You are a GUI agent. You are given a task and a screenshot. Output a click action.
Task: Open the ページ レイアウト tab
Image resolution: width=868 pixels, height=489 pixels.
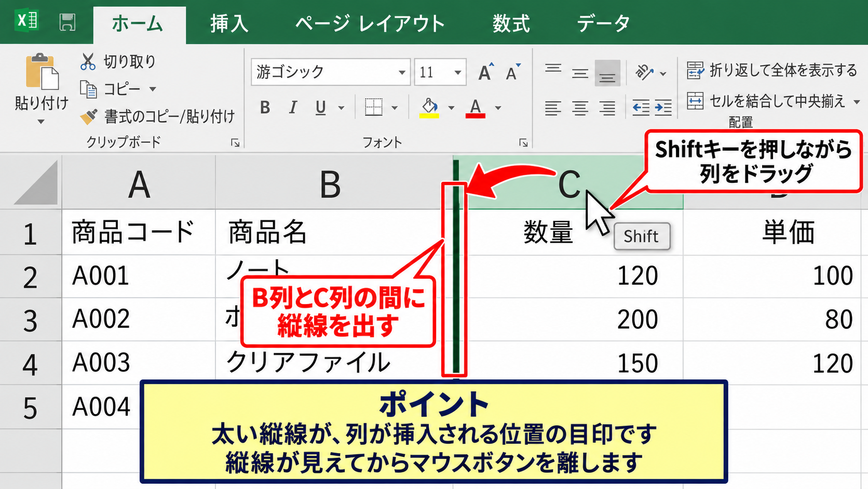tap(370, 24)
